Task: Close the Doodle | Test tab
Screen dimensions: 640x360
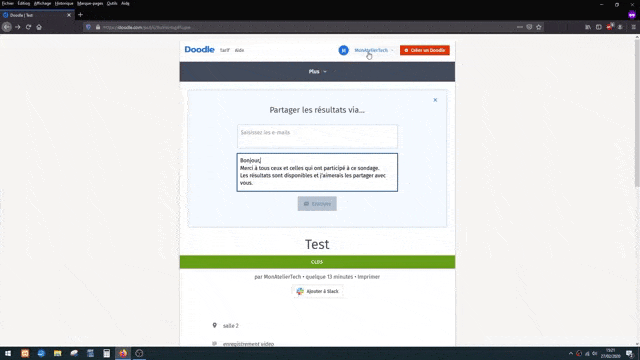Action: [69, 15]
